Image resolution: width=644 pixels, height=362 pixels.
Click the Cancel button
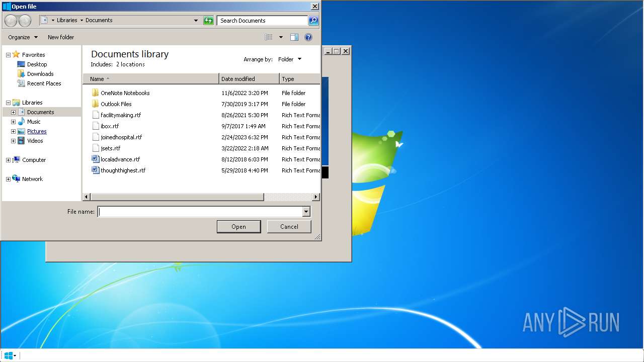(x=289, y=227)
